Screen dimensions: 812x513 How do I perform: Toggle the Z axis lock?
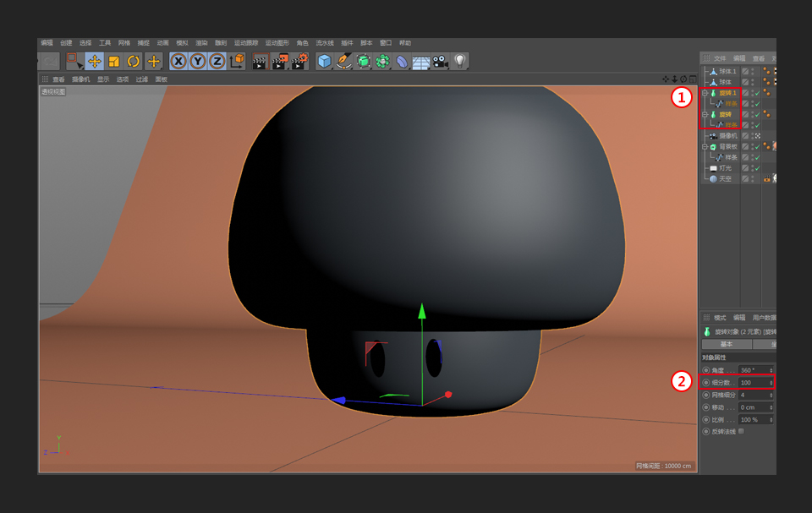217,61
